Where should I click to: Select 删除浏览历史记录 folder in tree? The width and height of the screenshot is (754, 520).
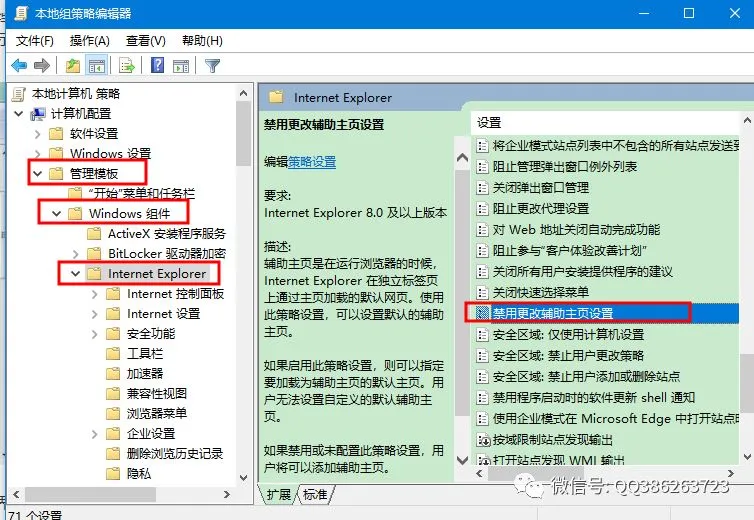175,454
